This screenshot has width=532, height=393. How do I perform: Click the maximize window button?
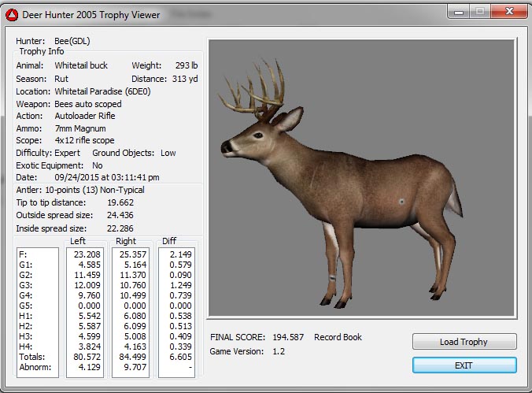[x=480, y=13]
